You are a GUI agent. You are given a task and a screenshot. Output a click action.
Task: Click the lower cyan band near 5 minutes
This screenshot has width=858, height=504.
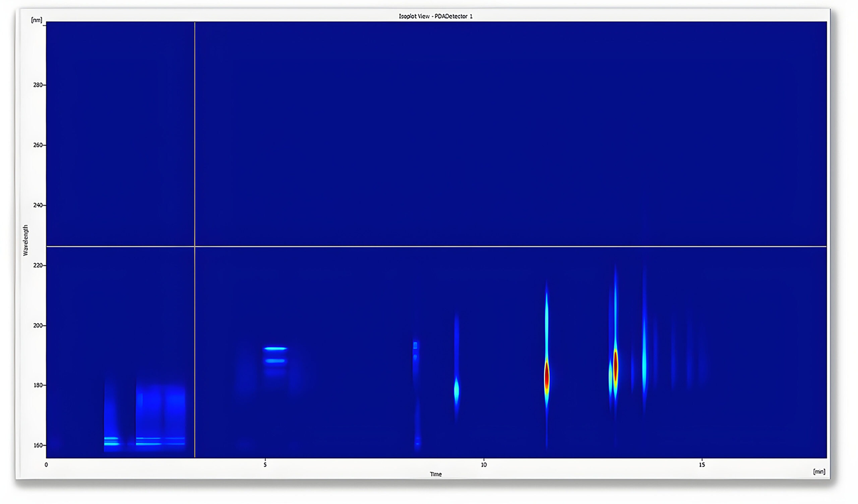pos(275,361)
